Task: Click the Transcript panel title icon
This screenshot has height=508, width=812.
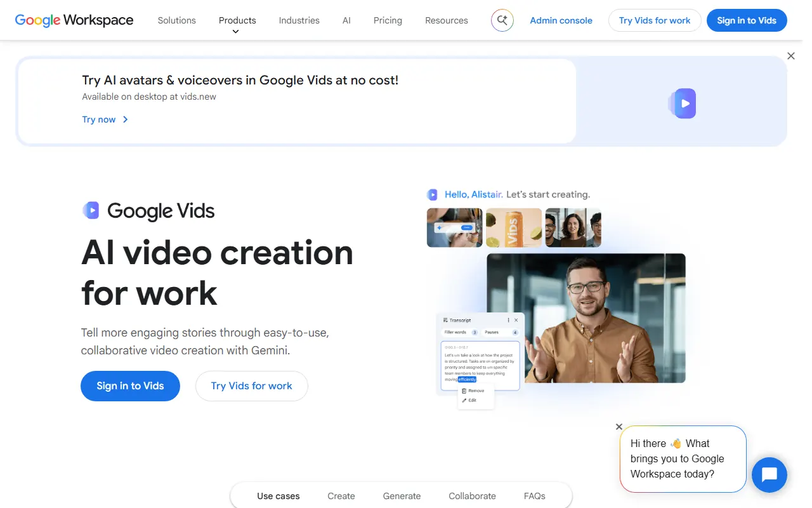Action: pyautogui.click(x=445, y=320)
